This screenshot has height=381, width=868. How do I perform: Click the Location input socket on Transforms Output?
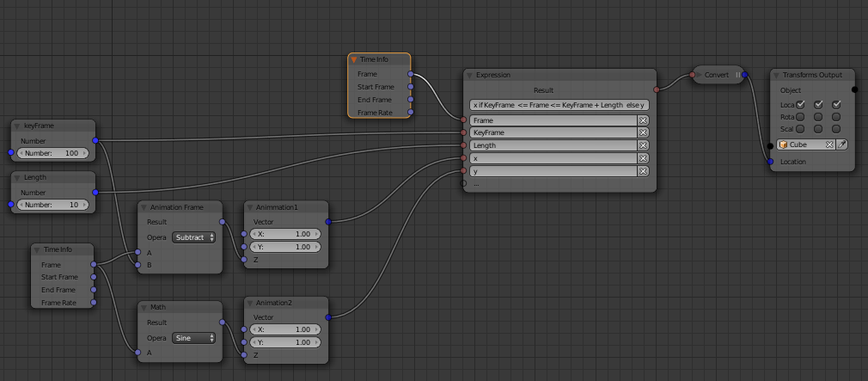click(x=771, y=162)
